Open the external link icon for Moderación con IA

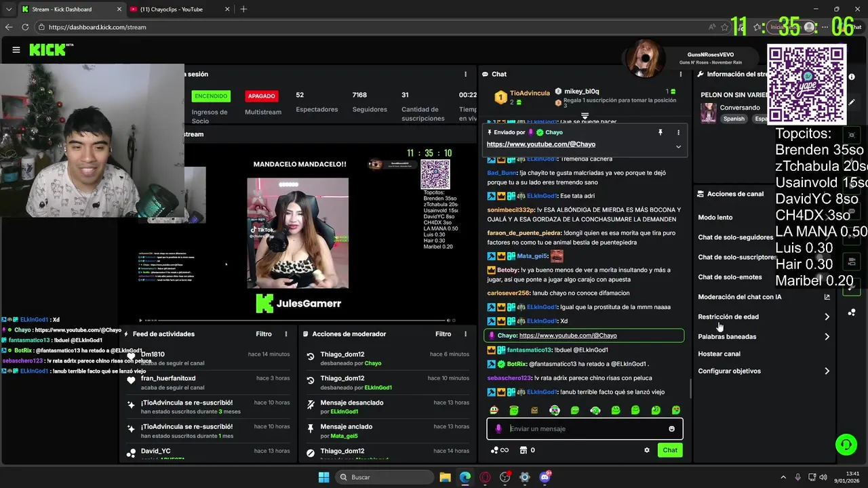tap(827, 297)
